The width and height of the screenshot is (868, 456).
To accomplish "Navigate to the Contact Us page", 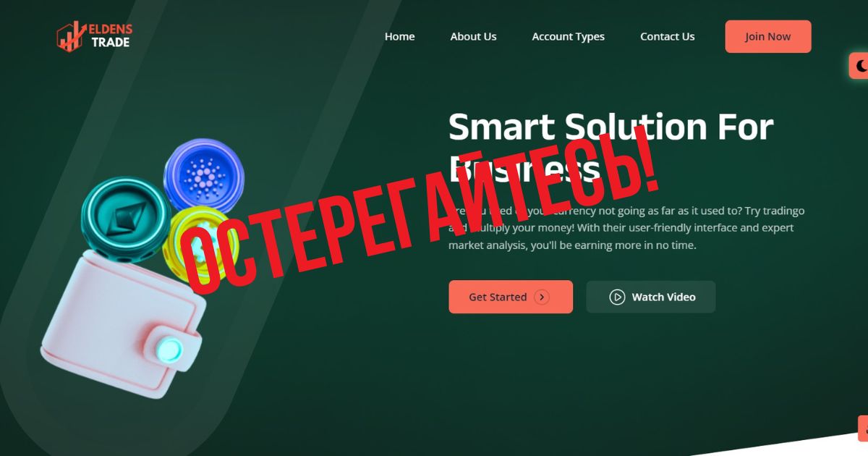I will click(x=667, y=36).
